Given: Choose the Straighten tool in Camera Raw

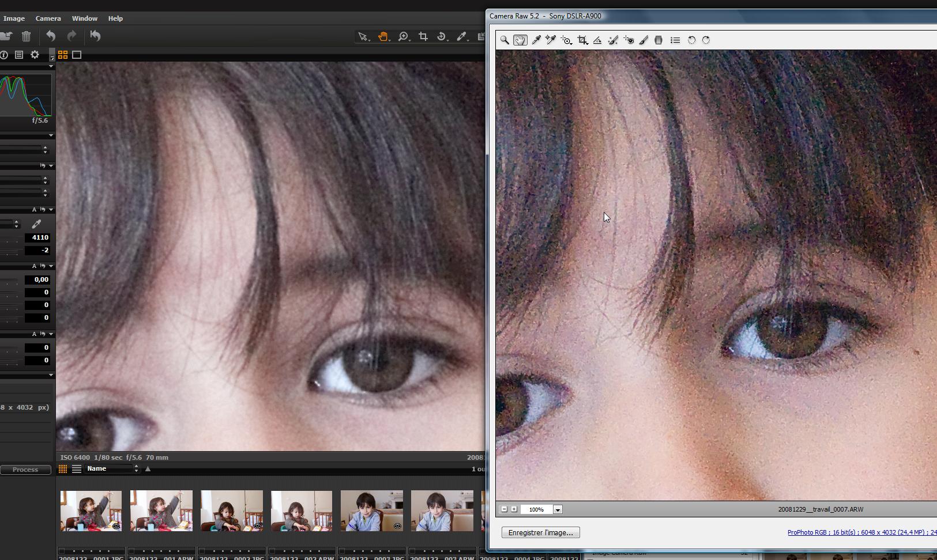Looking at the screenshot, I should tap(597, 40).
